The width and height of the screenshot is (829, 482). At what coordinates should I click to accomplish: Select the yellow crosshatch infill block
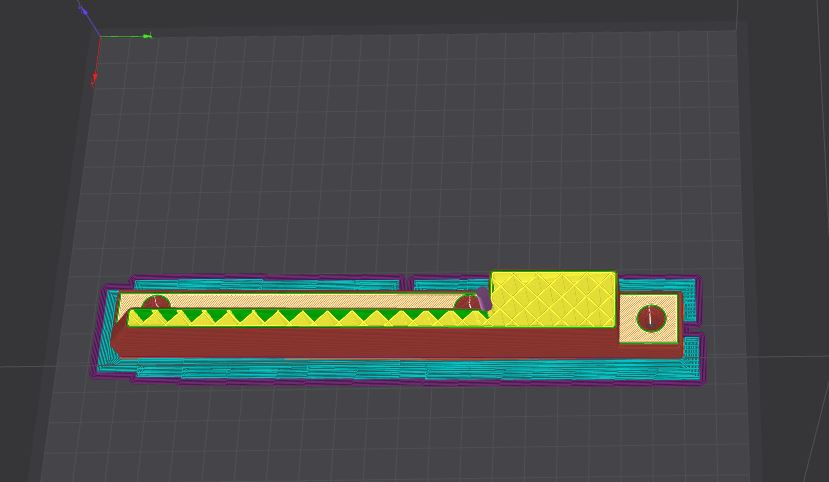[x=552, y=299]
